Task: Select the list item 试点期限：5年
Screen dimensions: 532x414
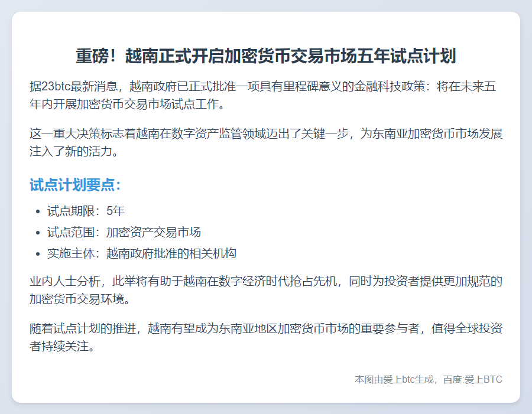Action: pos(86,211)
